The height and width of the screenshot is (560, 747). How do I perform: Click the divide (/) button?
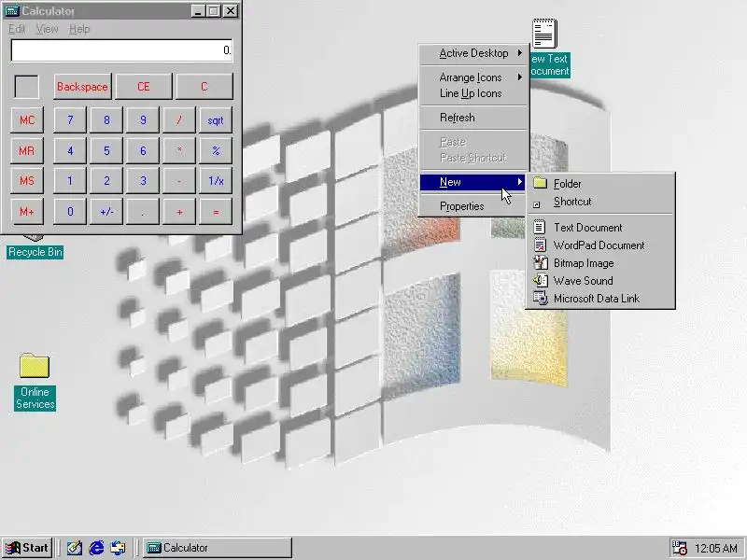(179, 120)
